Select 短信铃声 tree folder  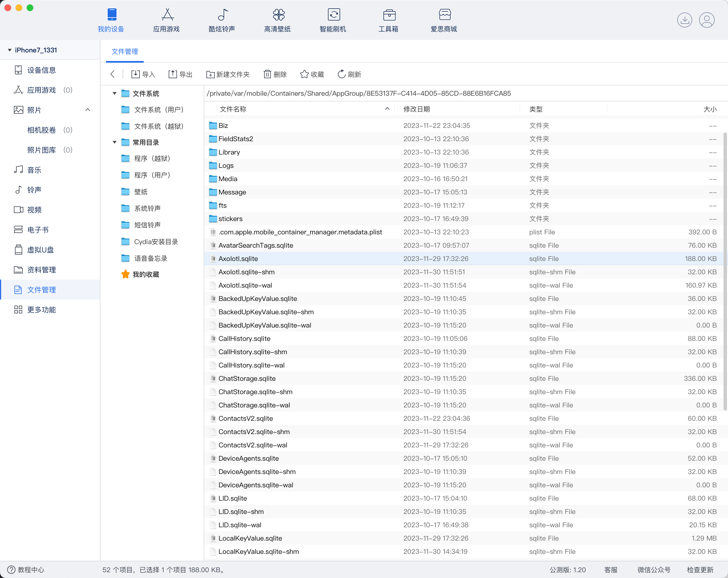pyautogui.click(x=141, y=225)
